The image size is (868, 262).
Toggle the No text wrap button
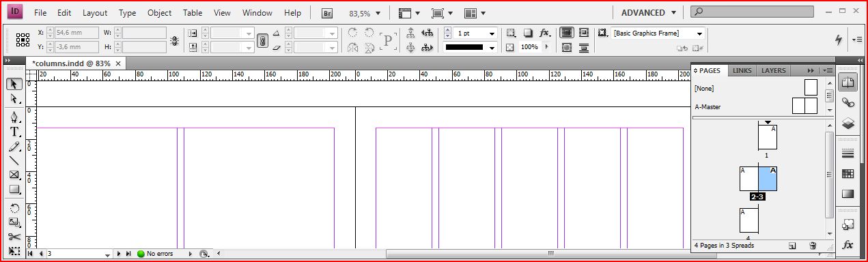click(x=567, y=33)
